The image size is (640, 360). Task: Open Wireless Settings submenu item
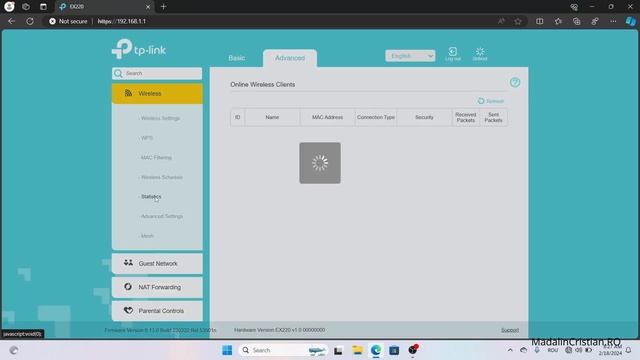(160, 118)
